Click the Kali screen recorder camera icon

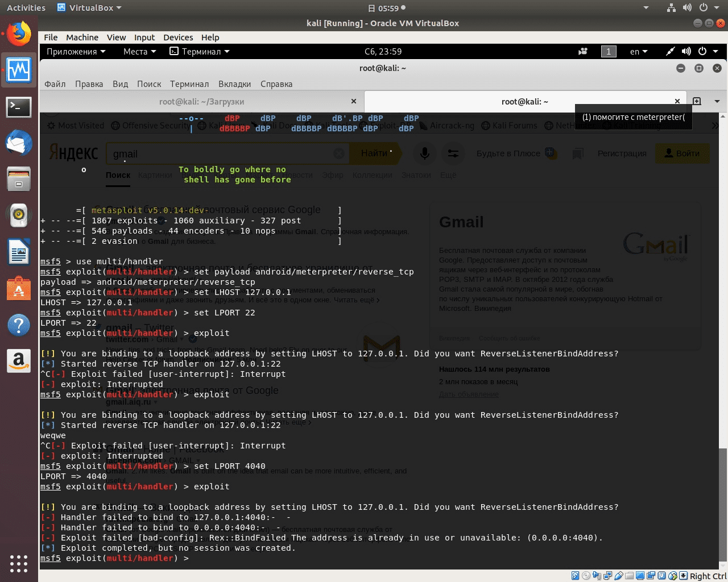583,51
